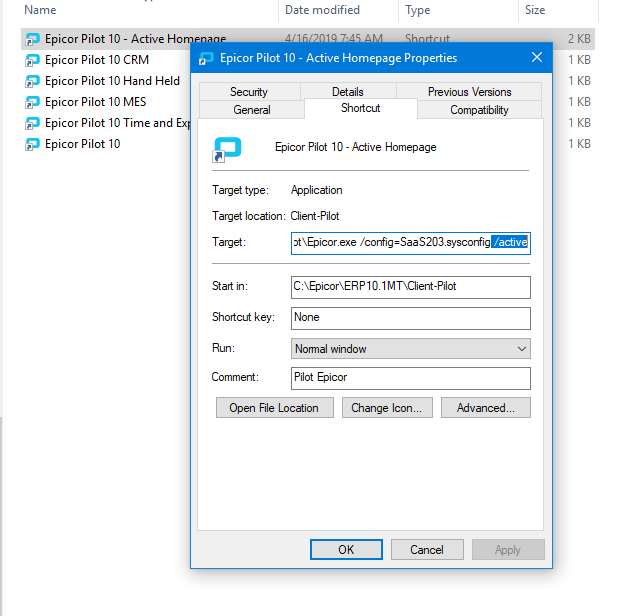Click the 2 KB size of Active Homepage row

pos(579,39)
